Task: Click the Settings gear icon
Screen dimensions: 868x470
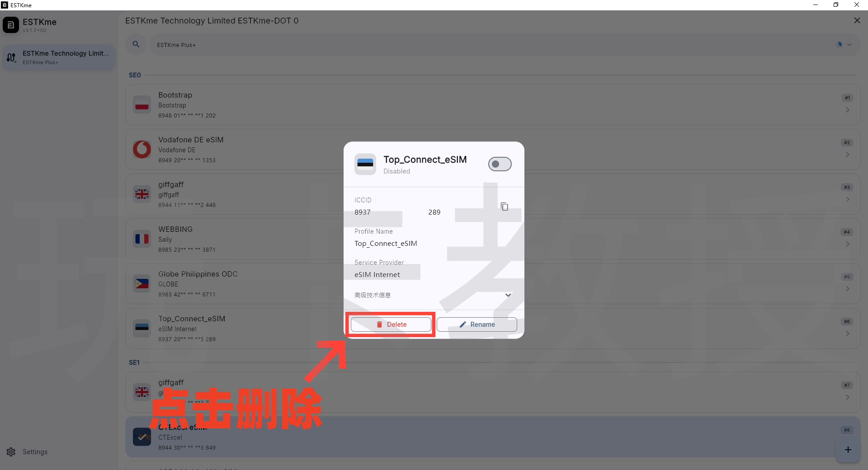Action: click(x=11, y=452)
